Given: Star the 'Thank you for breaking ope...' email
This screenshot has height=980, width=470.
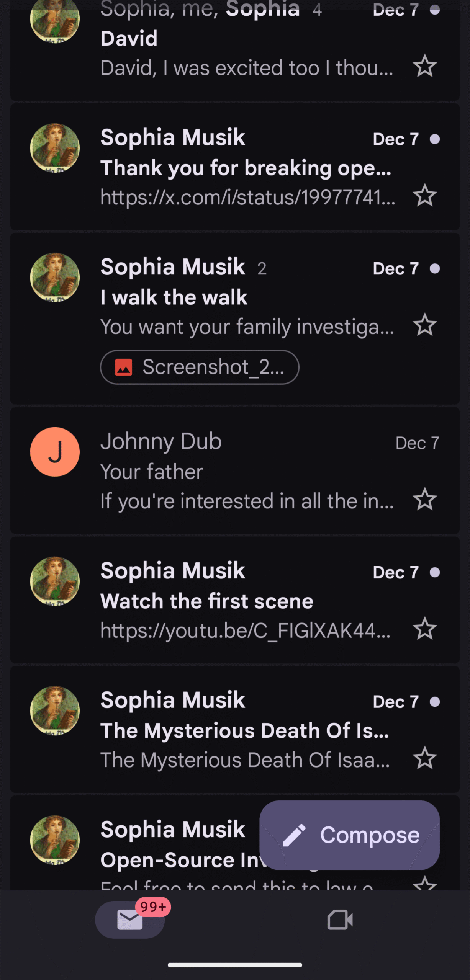Looking at the screenshot, I should tap(424, 196).
